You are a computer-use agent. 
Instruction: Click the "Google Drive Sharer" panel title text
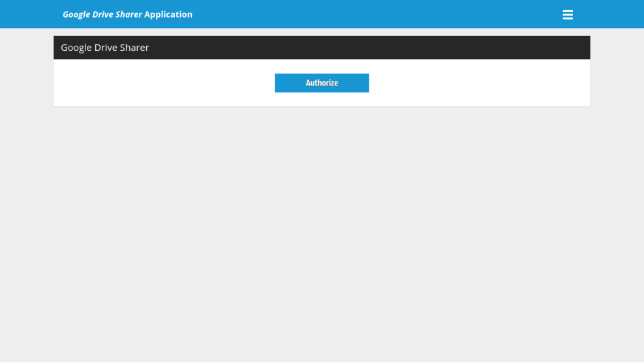(105, 48)
